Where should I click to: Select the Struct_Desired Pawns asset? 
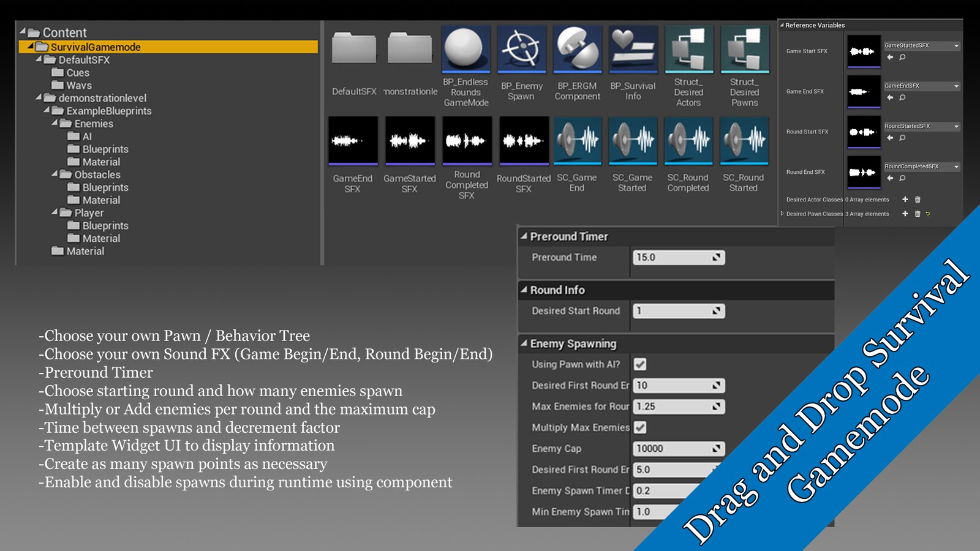744,49
